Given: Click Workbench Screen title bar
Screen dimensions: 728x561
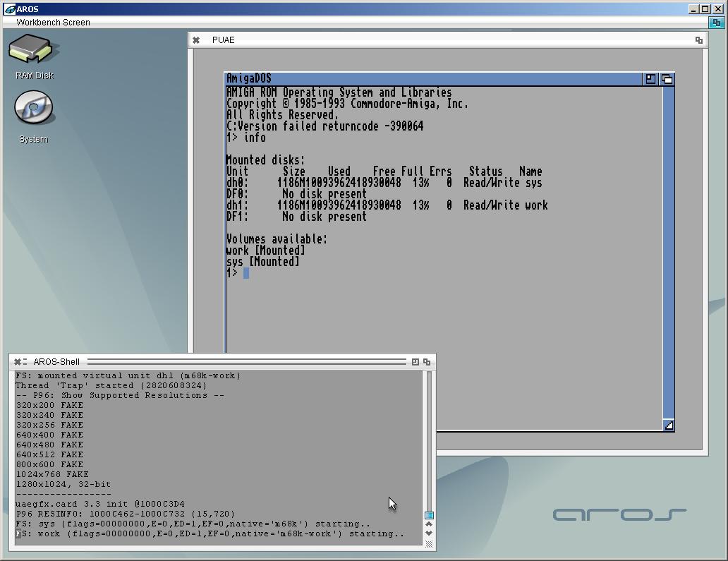Looking at the screenshot, I should pyautogui.click(x=355, y=23).
